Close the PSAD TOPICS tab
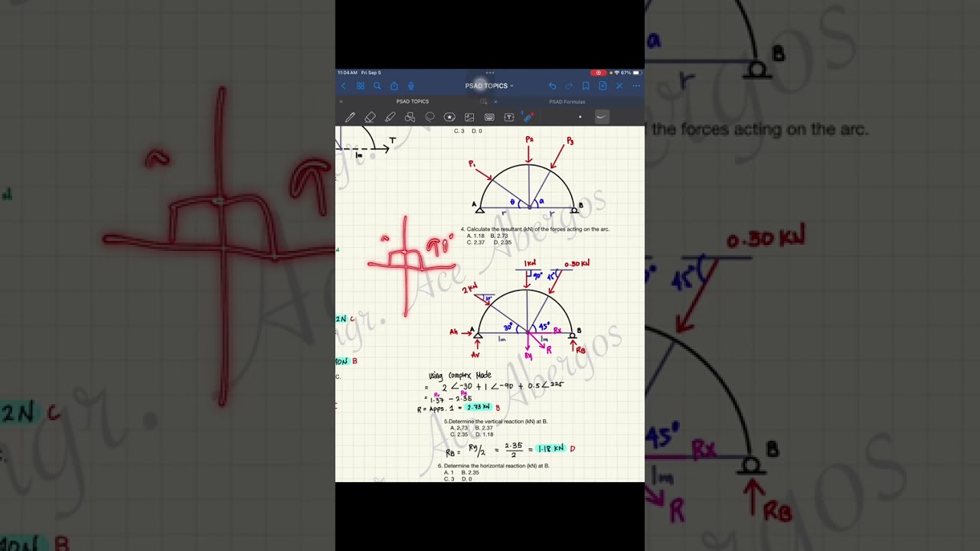Viewport: 980px width, 551px height. point(341,101)
